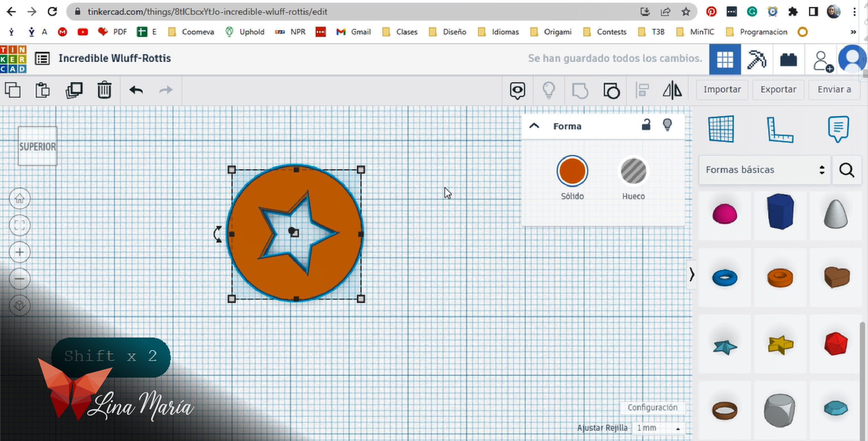This screenshot has width=868, height=441.
Task: Collapse the shapes sidebar with the arrow
Action: [691, 275]
